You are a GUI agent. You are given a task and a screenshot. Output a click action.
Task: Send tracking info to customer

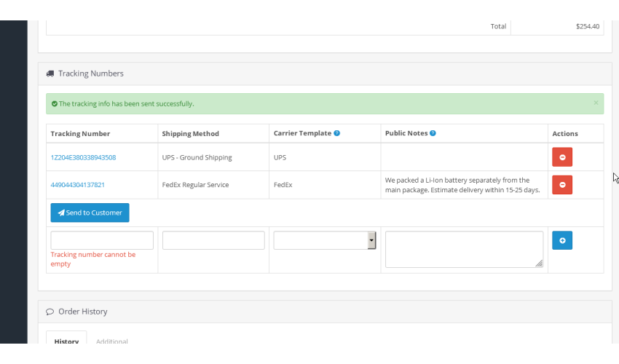click(90, 213)
